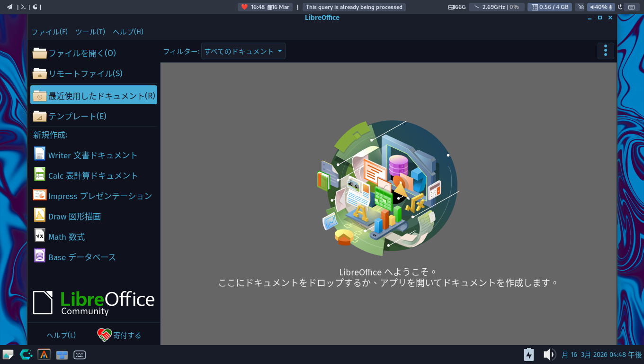Close the LibreOffice window
Image resolution: width=644 pixels, height=364 pixels.
(610, 18)
